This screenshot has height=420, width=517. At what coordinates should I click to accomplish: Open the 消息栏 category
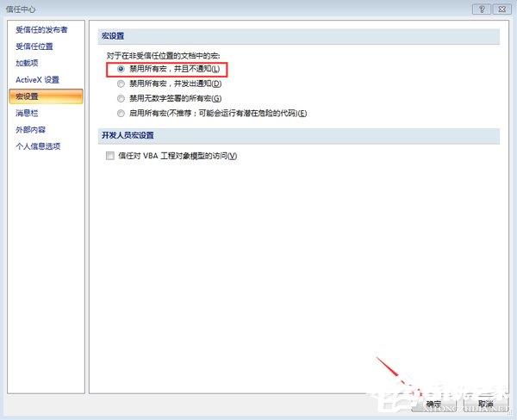coord(27,113)
